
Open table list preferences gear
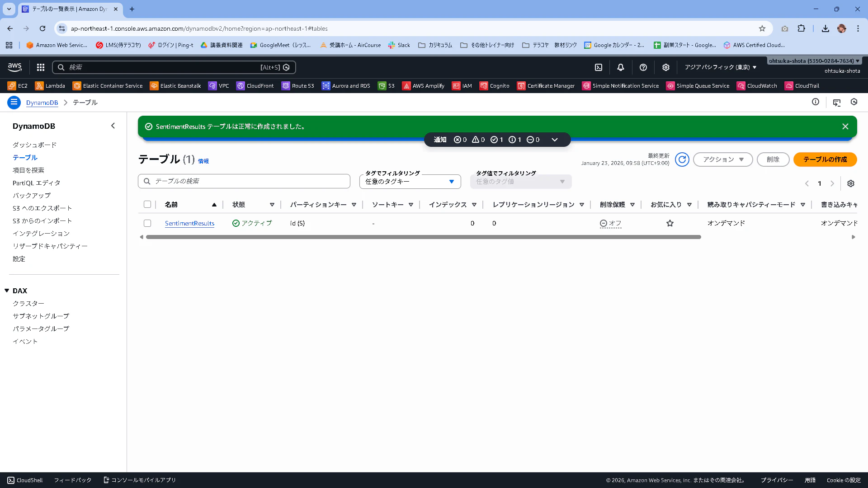(851, 183)
